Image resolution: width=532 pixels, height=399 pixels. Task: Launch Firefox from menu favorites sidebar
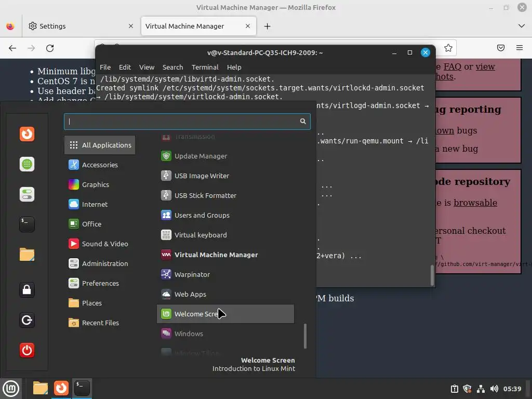(27, 134)
